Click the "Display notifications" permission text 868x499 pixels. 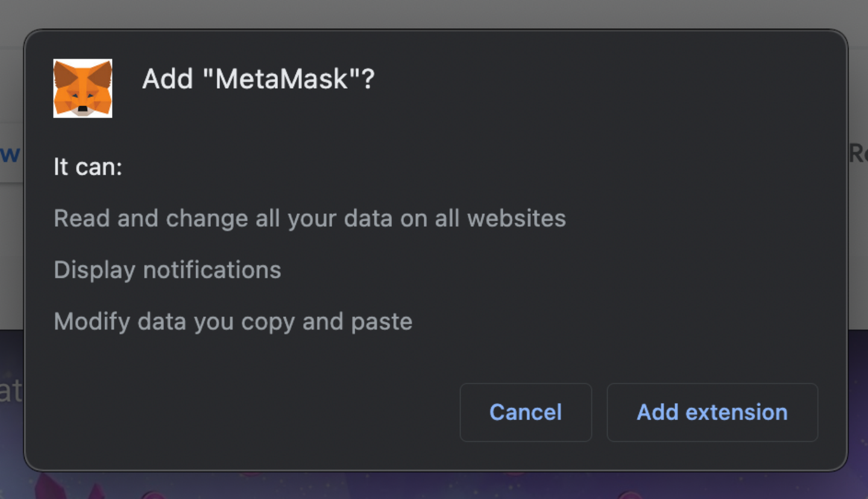click(x=168, y=270)
